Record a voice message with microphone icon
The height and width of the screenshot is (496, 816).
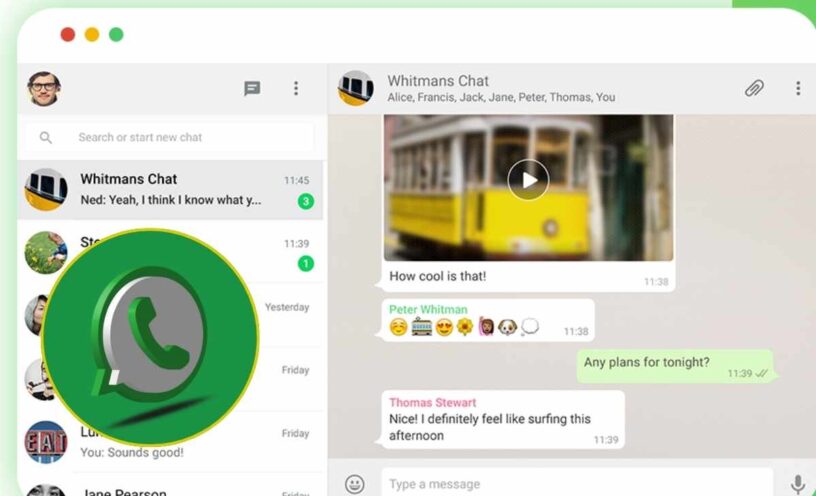coord(797,484)
